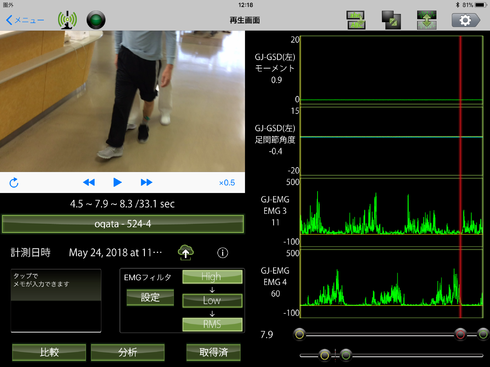The height and width of the screenshot is (367, 490).
Task: Tap the 7.9 time value beside slider
Action: coord(267,334)
